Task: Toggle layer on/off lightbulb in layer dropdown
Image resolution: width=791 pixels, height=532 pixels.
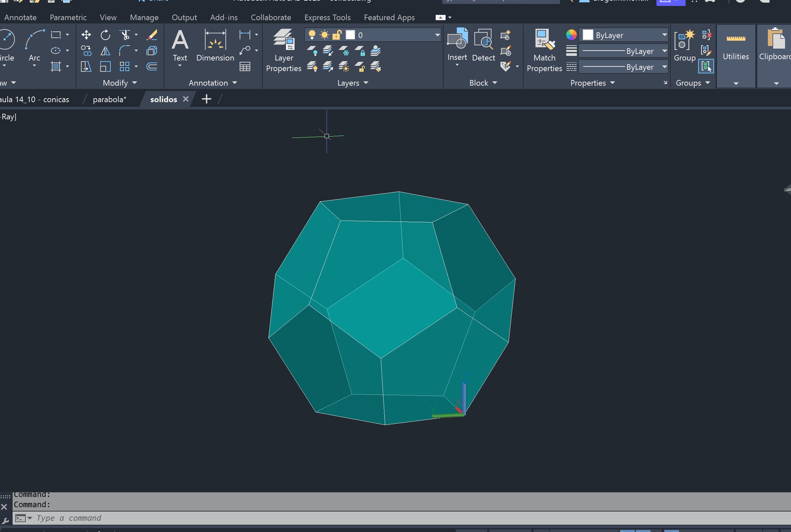Action: [312, 35]
